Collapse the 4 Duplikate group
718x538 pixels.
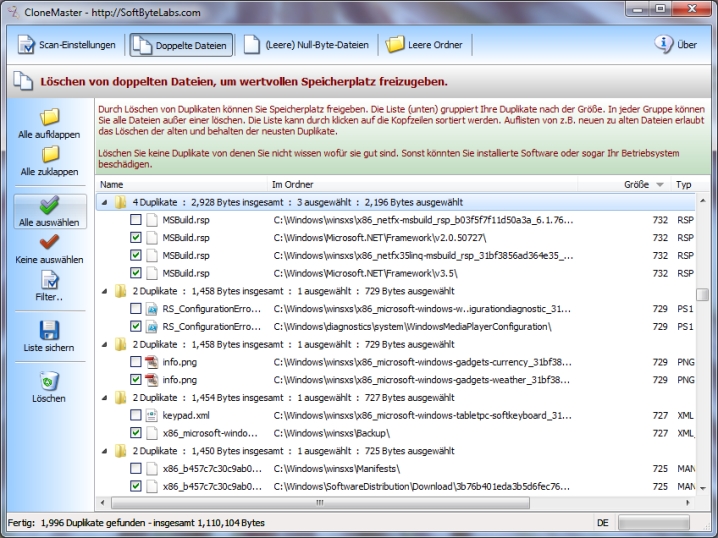tap(105, 201)
